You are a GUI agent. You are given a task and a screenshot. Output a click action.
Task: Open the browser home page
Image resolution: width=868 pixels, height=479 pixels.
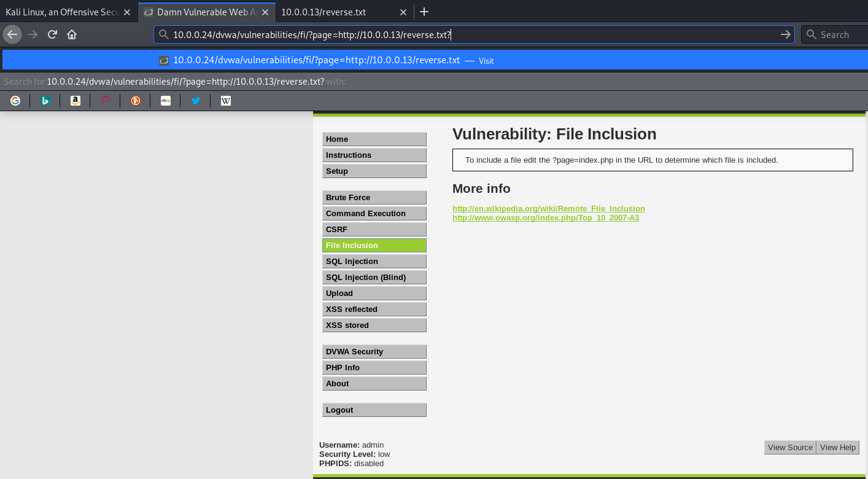[x=72, y=34]
